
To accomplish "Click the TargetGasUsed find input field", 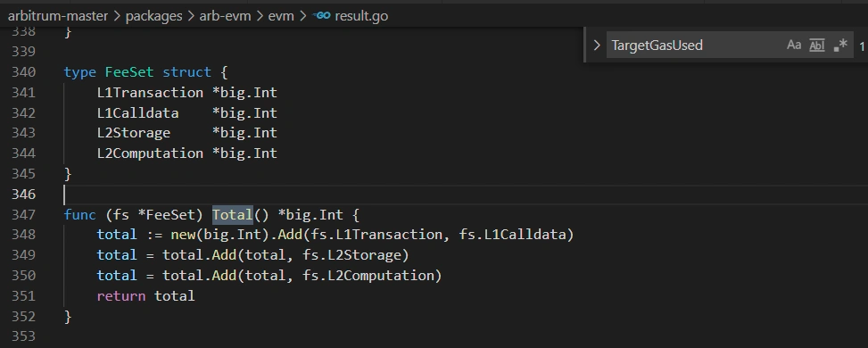I will 695,45.
